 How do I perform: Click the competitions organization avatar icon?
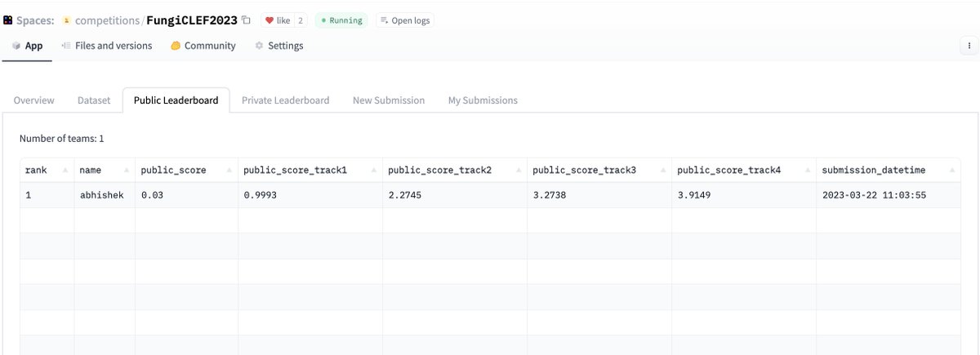click(66, 20)
